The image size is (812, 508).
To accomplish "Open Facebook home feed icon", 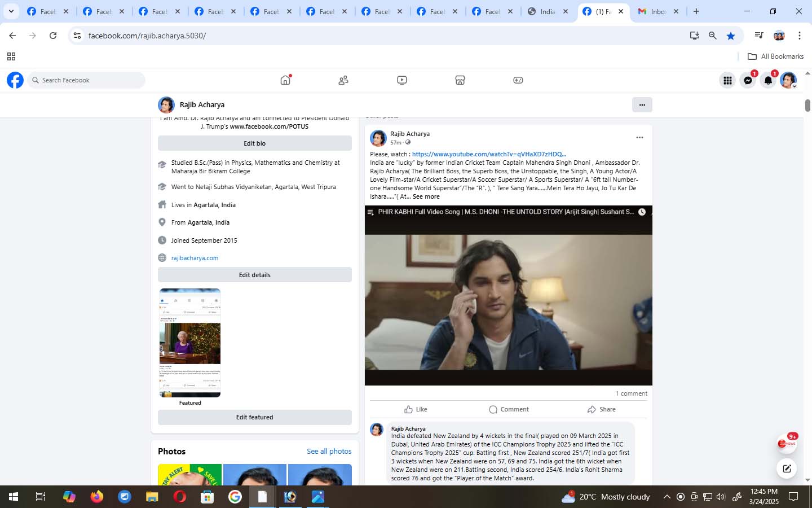I will point(285,80).
